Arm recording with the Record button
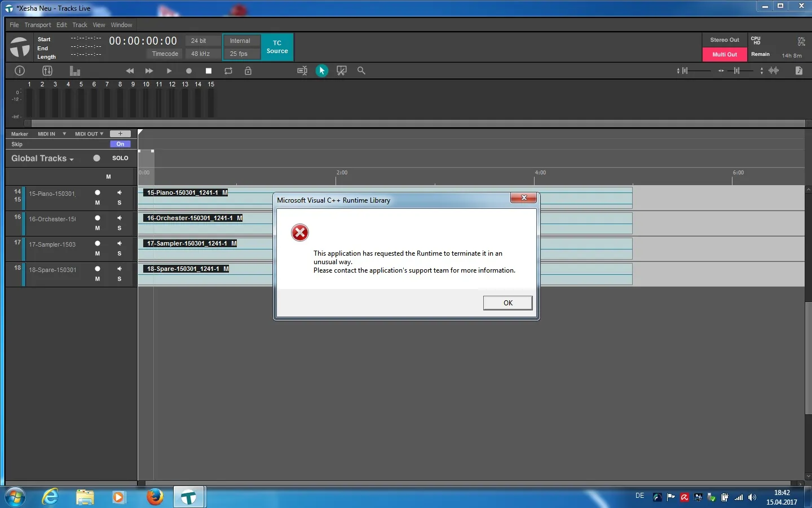The image size is (812, 508). [189, 71]
